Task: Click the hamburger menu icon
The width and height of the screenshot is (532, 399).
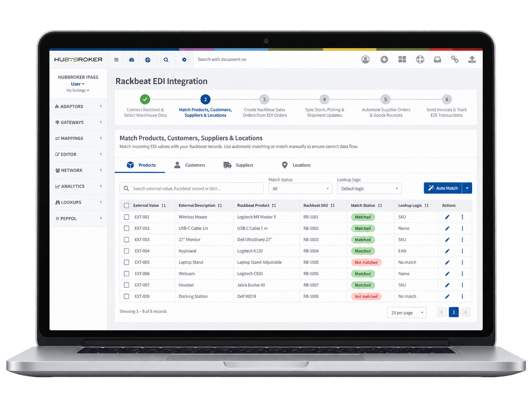Action: click(116, 60)
